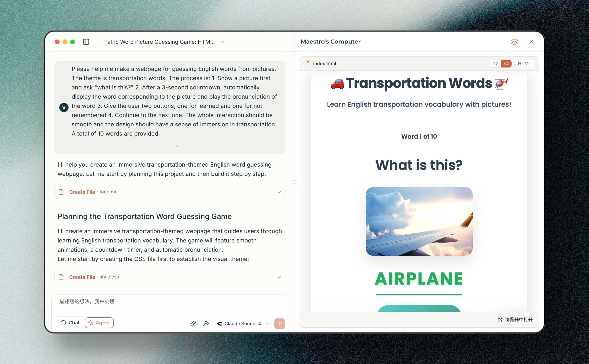Switch to Chat mode

(70, 323)
